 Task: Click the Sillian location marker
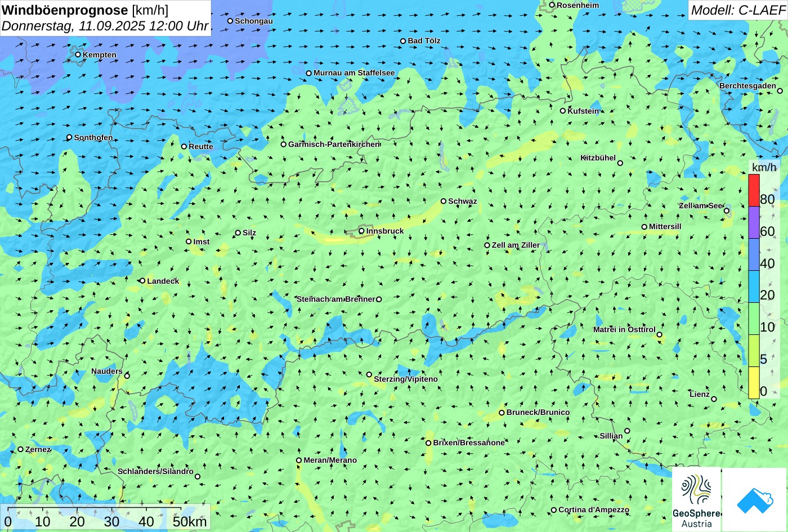coord(627,431)
